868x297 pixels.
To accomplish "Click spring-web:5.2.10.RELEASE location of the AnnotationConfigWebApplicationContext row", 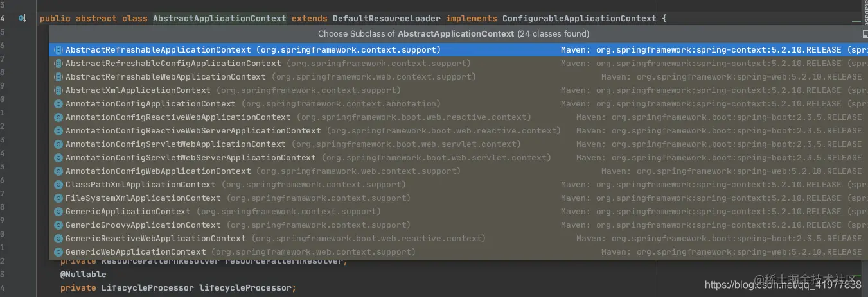I will point(732,171).
